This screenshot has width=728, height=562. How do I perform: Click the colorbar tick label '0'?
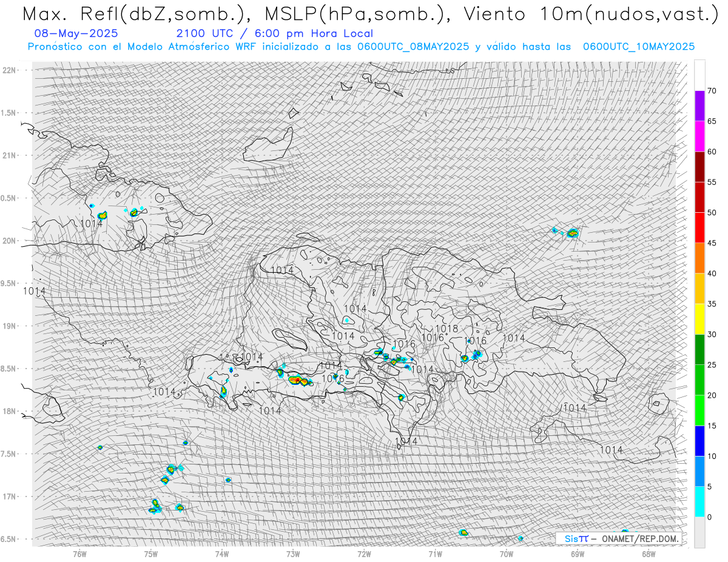pyautogui.click(x=709, y=517)
